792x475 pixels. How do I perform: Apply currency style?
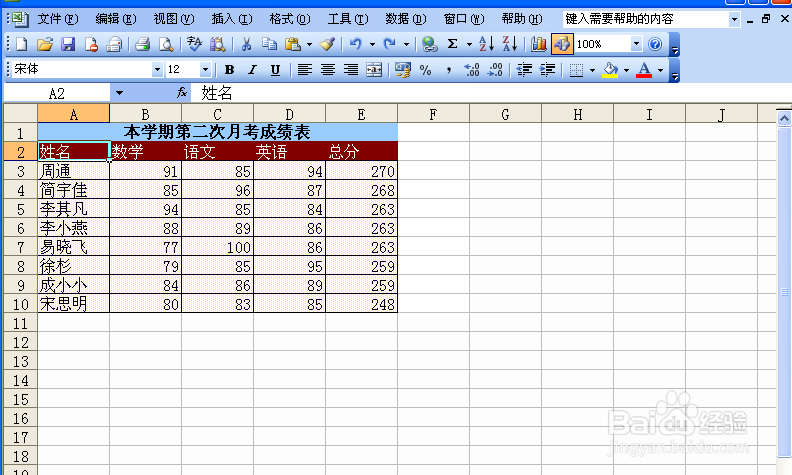tap(403, 70)
